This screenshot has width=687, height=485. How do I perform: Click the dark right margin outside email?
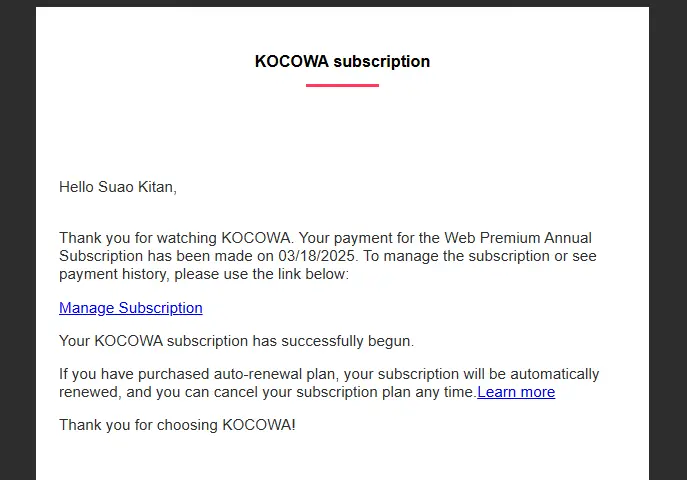[x=668, y=242]
